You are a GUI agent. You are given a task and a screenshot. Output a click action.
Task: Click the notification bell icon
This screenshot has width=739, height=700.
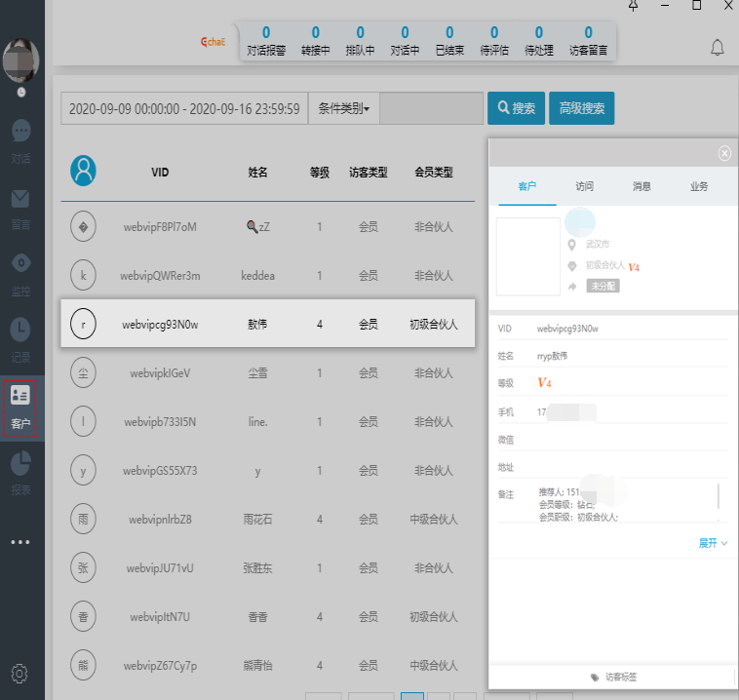[x=718, y=47]
